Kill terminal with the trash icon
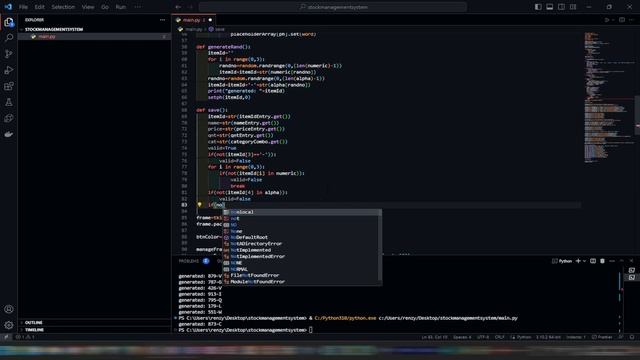Image resolution: width=640 pixels, height=360 pixels. [602, 261]
